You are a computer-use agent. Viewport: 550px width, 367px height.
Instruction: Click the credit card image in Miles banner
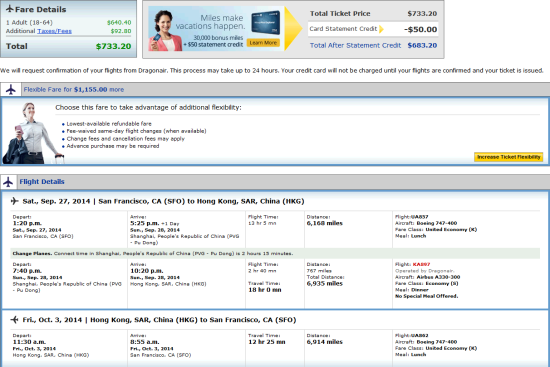click(x=266, y=23)
